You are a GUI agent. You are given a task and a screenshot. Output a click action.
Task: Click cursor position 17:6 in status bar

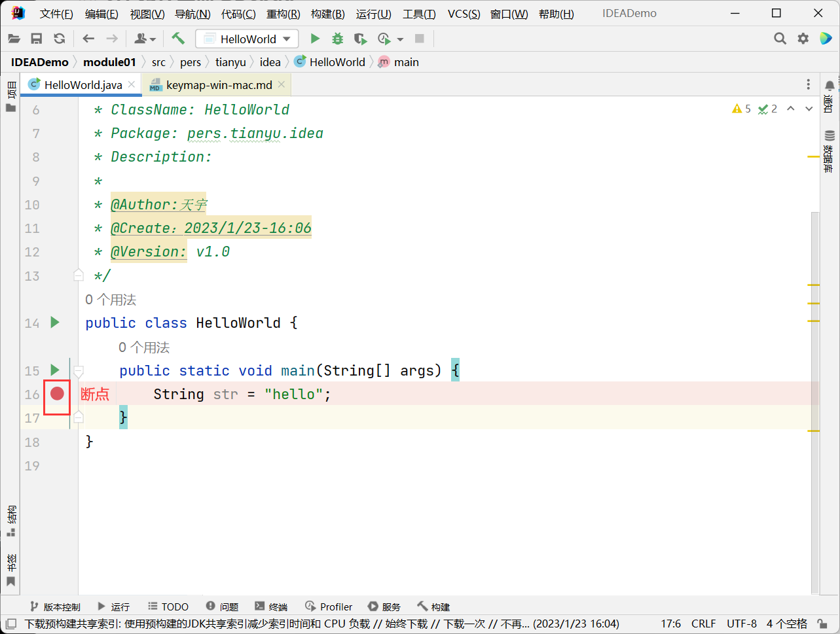click(x=671, y=624)
